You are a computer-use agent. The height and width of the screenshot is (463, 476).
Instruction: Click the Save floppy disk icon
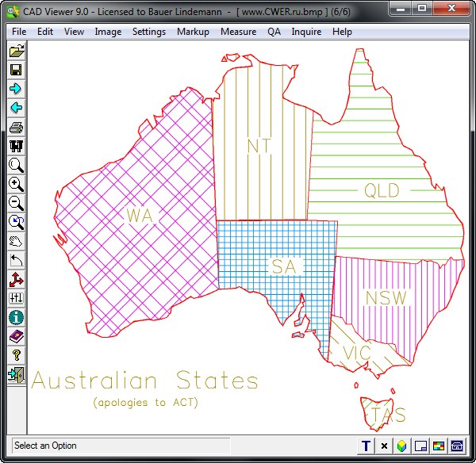coord(16,70)
